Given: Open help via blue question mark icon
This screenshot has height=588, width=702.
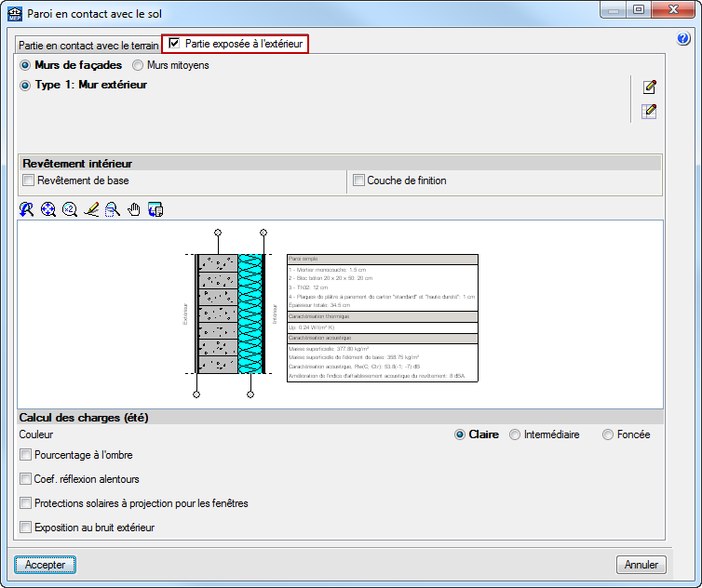Looking at the screenshot, I should [683, 38].
